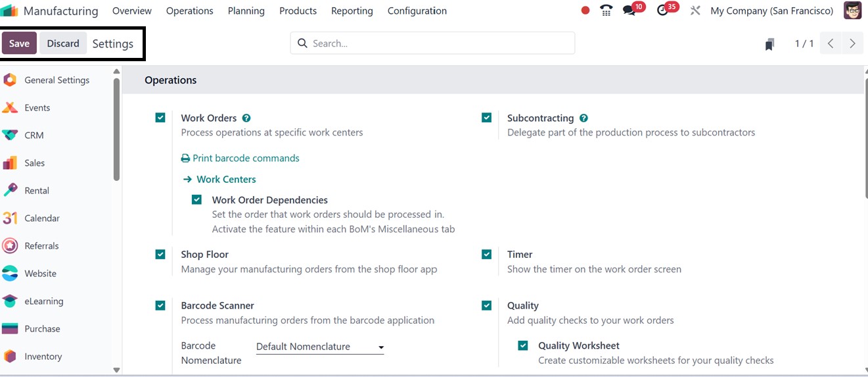Open the debug tools wrench icon
Image resolution: width=868 pixels, height=377 pixels.
[x=695, y=11]
